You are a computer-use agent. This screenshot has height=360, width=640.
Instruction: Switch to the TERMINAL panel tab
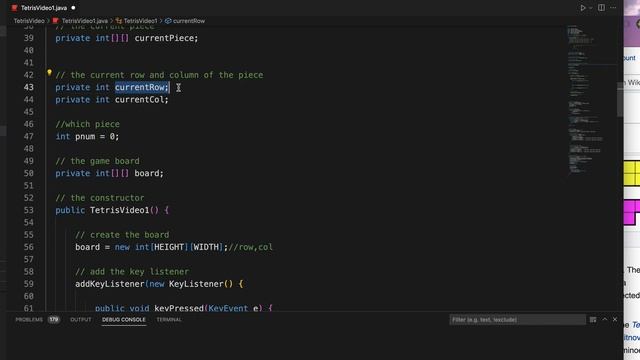click(x=169, y=320)
